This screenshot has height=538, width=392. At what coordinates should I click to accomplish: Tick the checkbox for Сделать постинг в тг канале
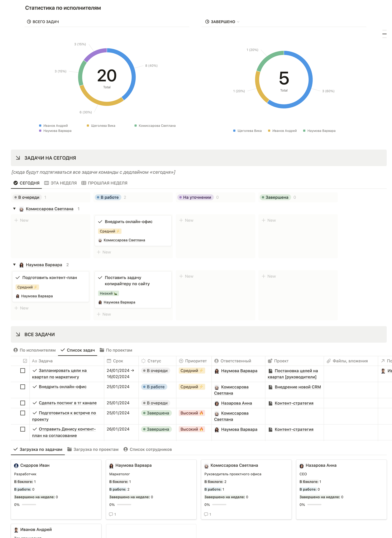[23, 403]
